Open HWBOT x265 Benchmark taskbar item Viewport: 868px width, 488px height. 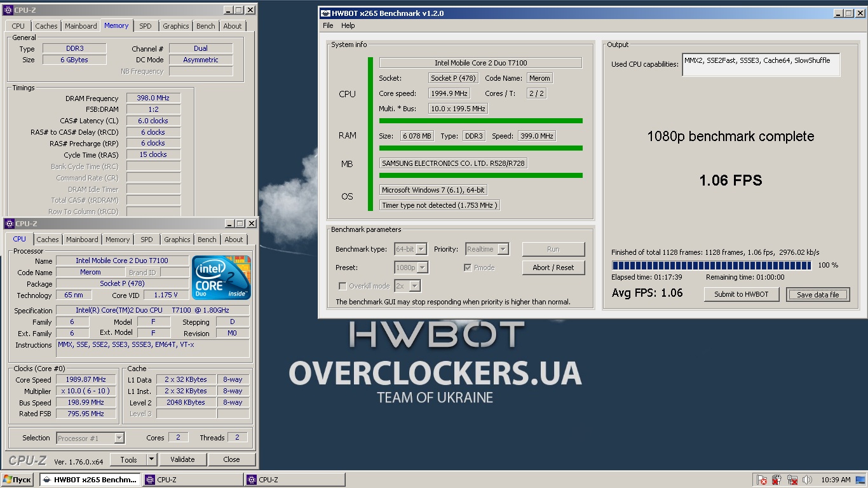[x=90, y=480]
